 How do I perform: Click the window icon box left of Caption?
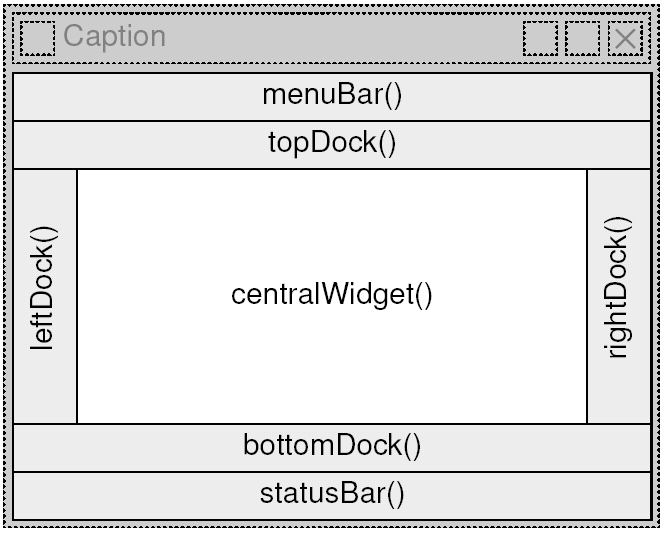(37, 39)
